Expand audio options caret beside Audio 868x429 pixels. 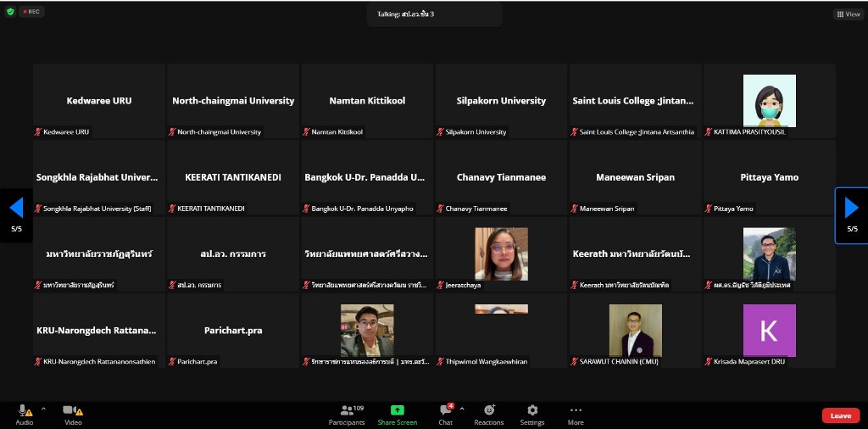click(43, 409)
